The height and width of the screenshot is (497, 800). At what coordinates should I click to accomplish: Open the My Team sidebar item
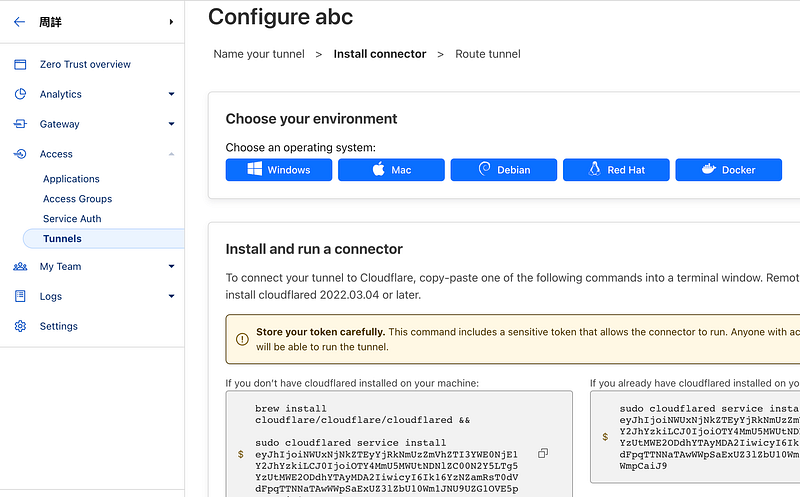60,266
